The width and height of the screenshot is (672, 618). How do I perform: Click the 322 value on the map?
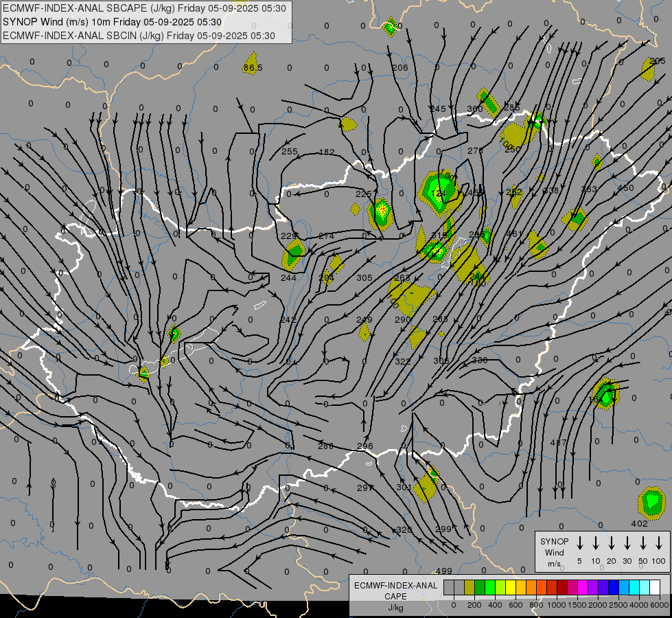(x=402, y=362)
